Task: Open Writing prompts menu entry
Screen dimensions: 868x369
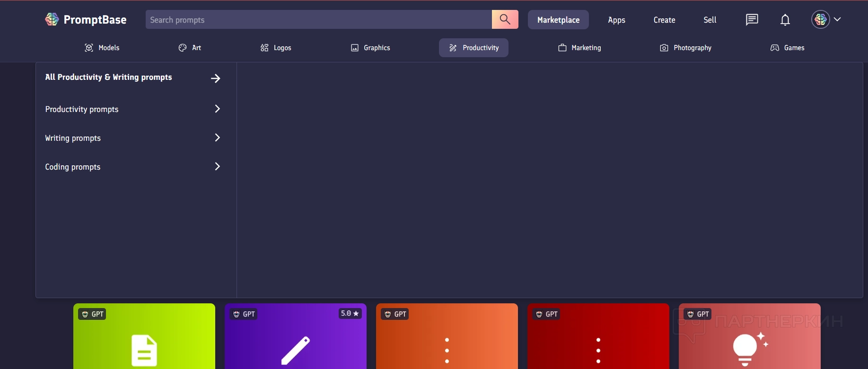Action: [73, 138]
